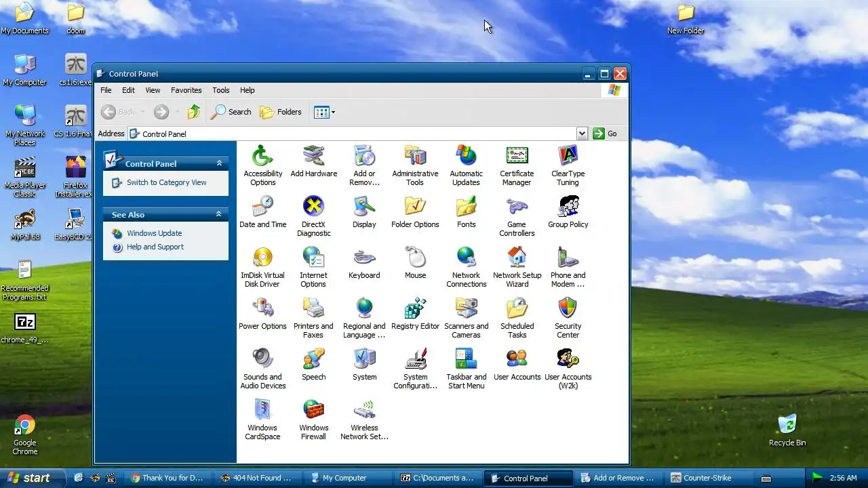Select Recycle Bin on desktop
Screen dimensions: 868x488
pyautogui.click(x=787, y=430)
